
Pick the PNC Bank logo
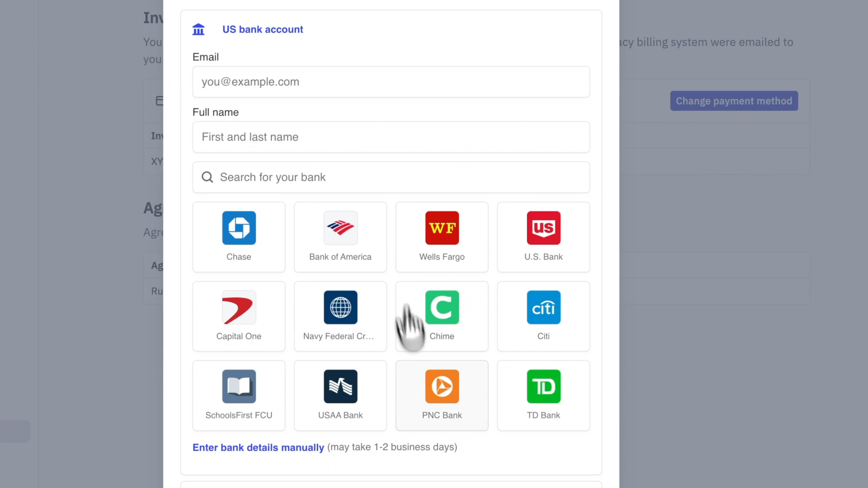[x=442, y=386]
